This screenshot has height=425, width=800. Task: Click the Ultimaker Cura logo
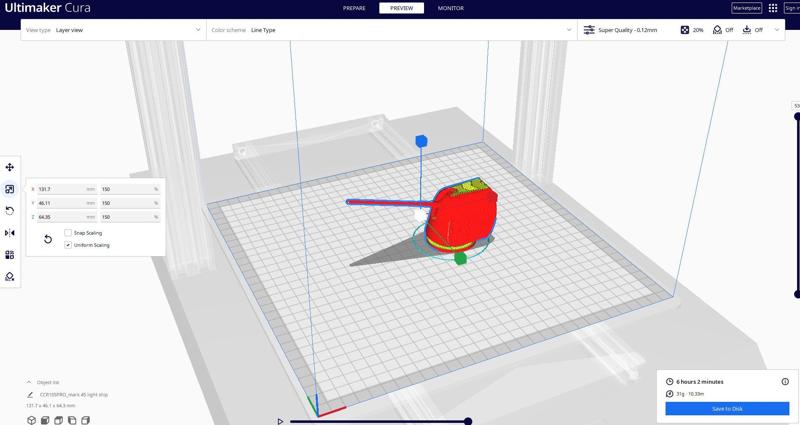point(47,8)
